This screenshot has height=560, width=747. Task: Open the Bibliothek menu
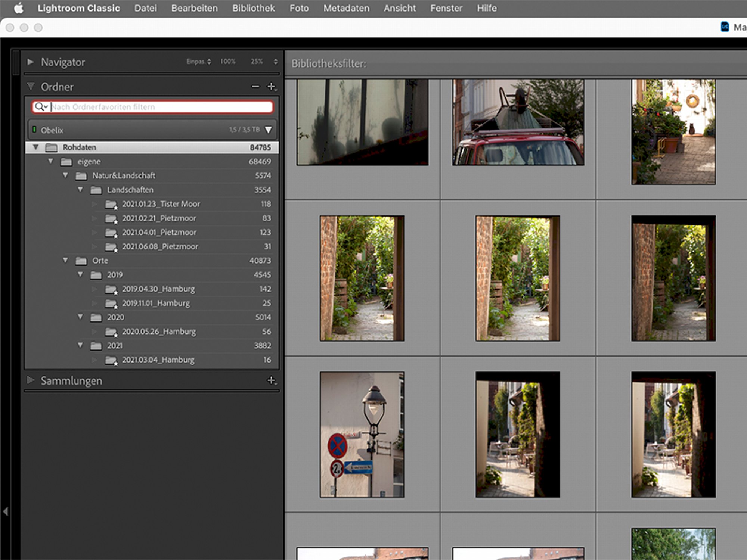(x=254, y=8)
